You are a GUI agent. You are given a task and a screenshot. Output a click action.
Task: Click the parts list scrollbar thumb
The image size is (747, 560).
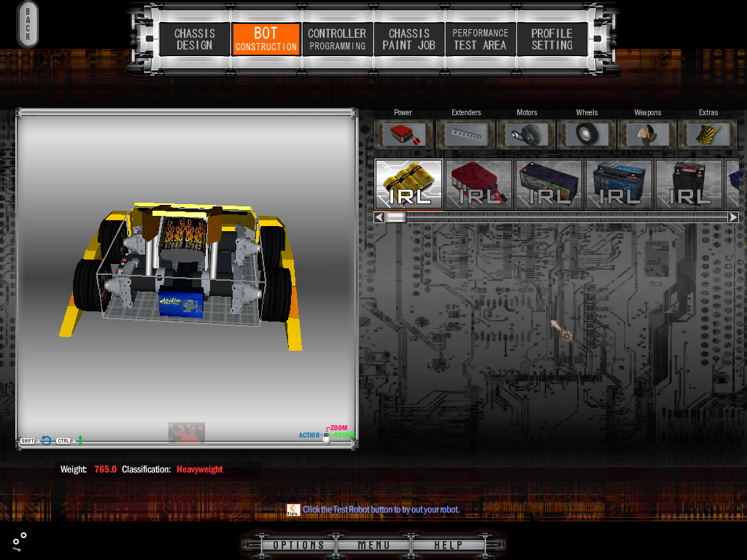(396, 217)
